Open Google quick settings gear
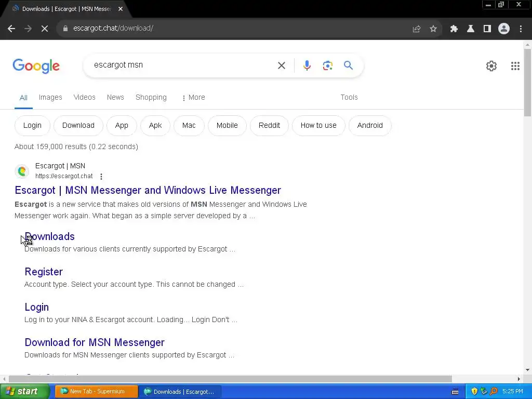Viewport: 532px width, 399px height. coord(491,66)
